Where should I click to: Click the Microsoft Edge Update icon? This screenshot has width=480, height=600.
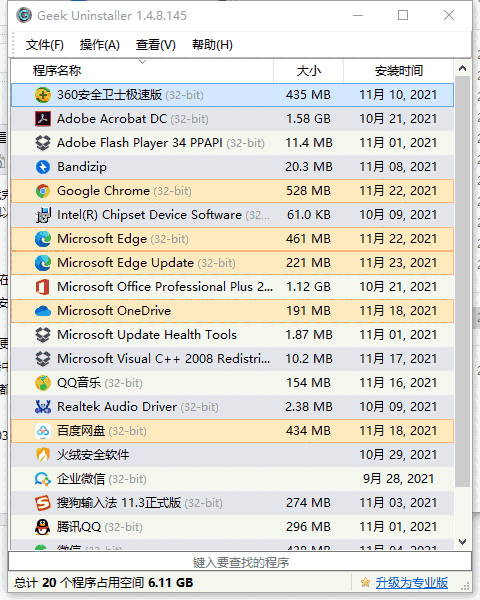tap(43, 263)
